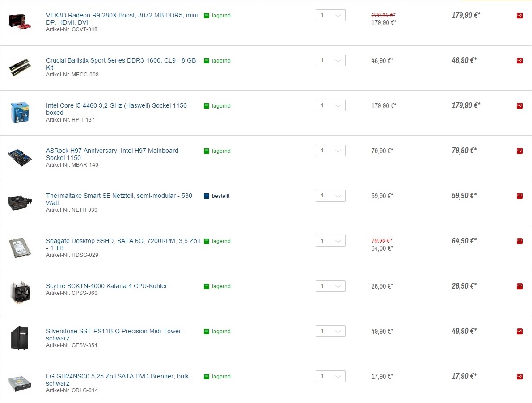Select text 'Artikel-Nr. ODLG-014'

coord(72,390)
